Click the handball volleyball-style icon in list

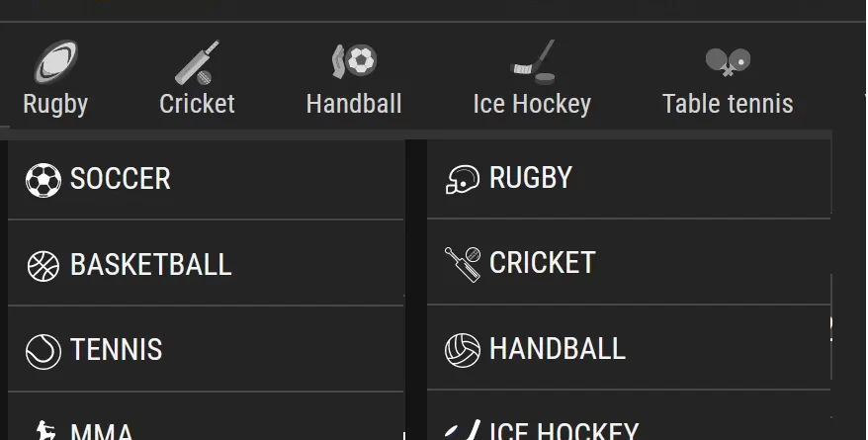pos(463,350)
